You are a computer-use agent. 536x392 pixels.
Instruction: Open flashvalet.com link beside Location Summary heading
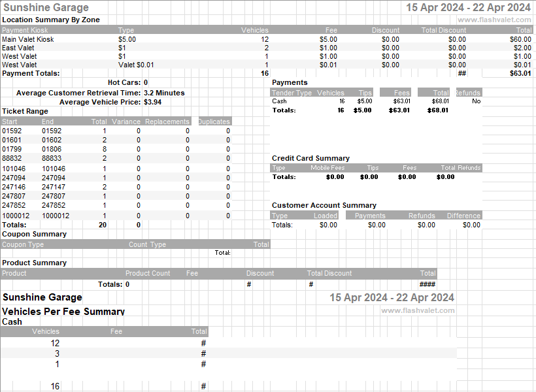click(x=494, y=20)
